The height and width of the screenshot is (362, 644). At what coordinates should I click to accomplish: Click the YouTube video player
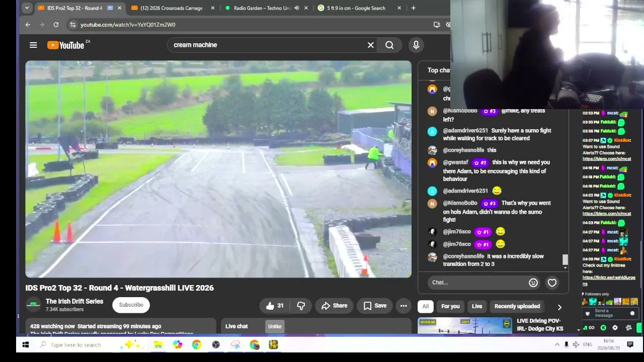(x=218, y=169)
